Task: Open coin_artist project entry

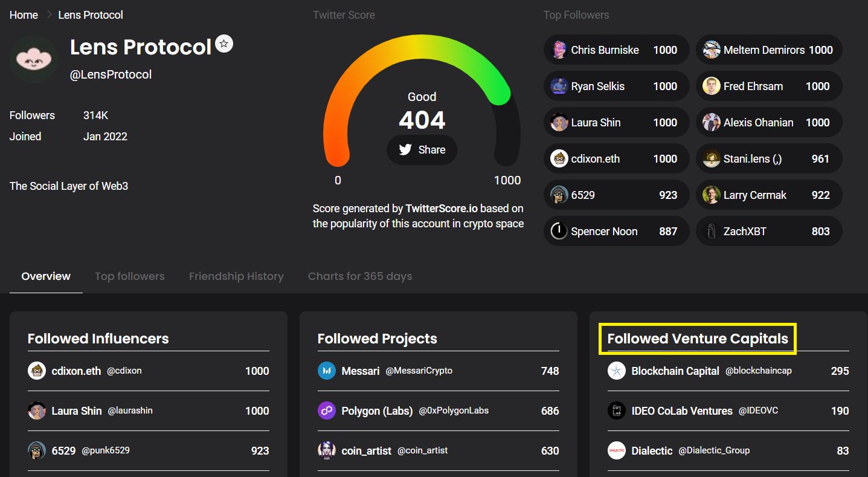Action: click(439, 451)
